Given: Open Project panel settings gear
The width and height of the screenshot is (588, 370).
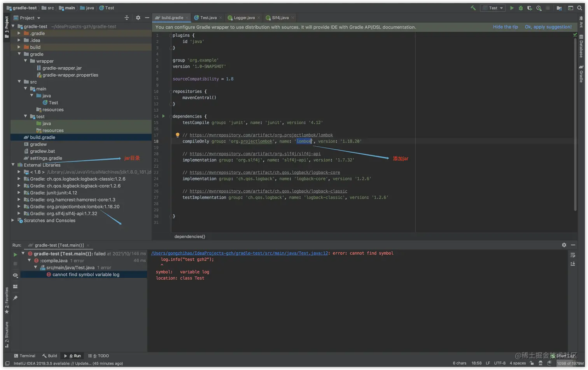Looking at the screenshot, I should click(138, 18).
